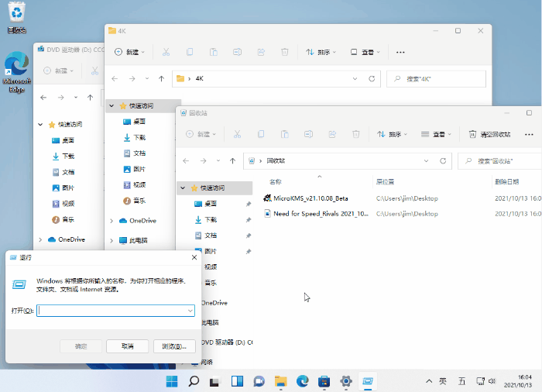Open the Windows Start menu
The width and height of the screenshot is (542, 392).
172,381
